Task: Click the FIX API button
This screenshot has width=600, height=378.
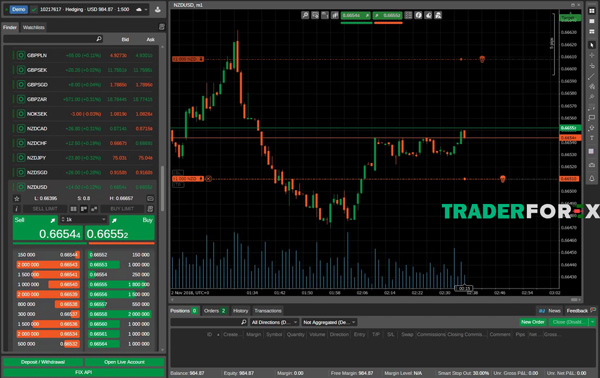Action: 83,372
